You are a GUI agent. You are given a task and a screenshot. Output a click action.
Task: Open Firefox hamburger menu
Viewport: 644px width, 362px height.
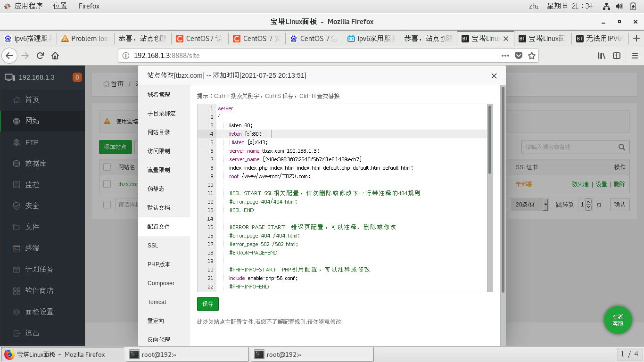pyautogui.click(x=634, y=56)
